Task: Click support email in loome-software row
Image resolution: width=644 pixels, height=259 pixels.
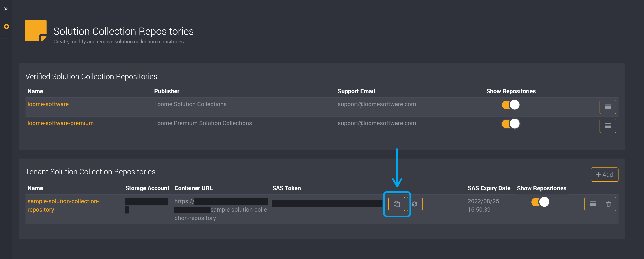Action: (377, 104)
